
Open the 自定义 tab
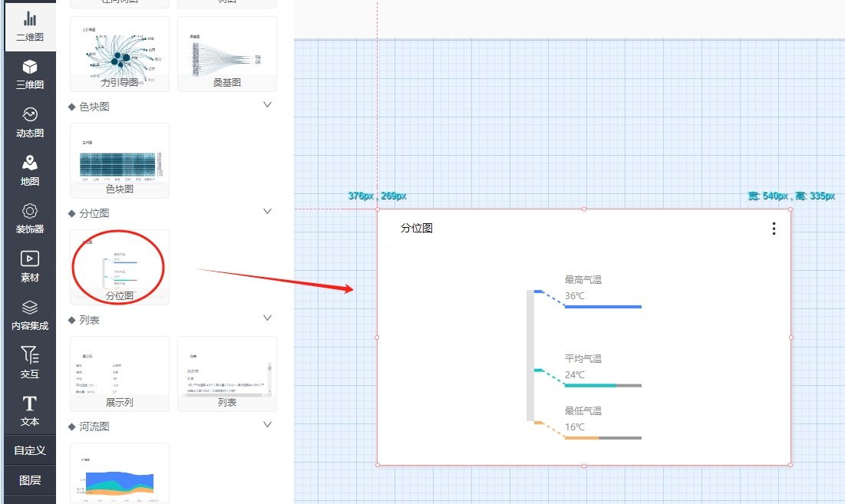click(29, 450)
